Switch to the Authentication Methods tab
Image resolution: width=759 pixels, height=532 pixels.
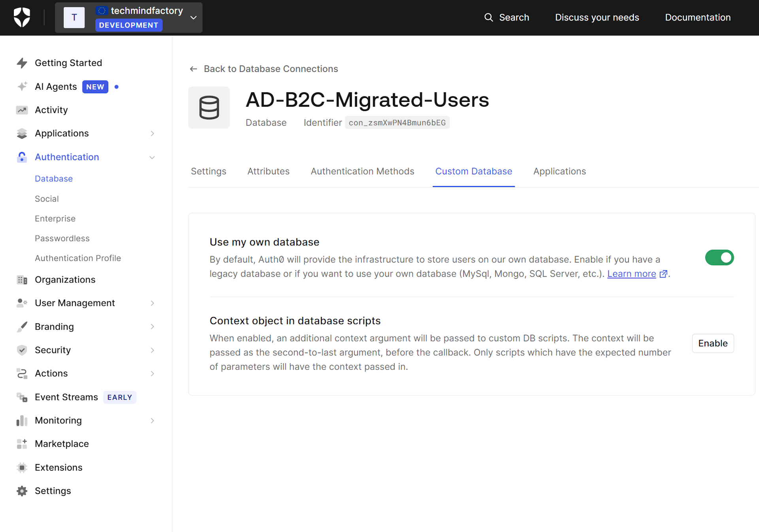tap(362, 171)
